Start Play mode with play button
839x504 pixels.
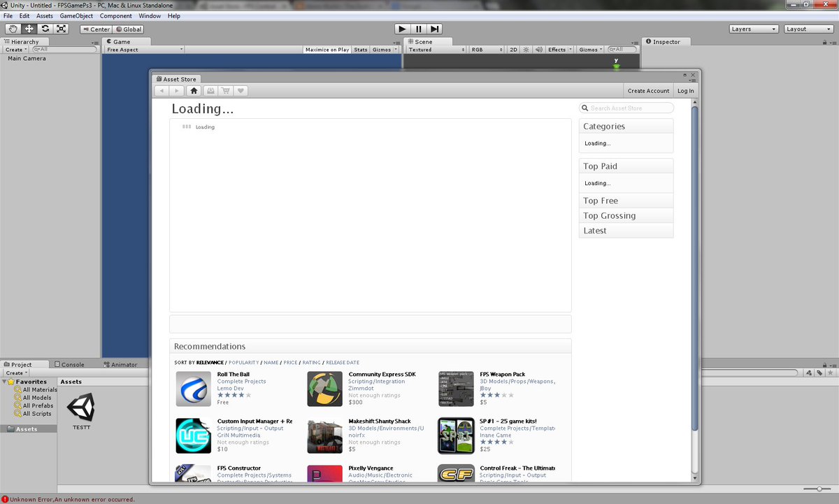click(x=402, y=29)
